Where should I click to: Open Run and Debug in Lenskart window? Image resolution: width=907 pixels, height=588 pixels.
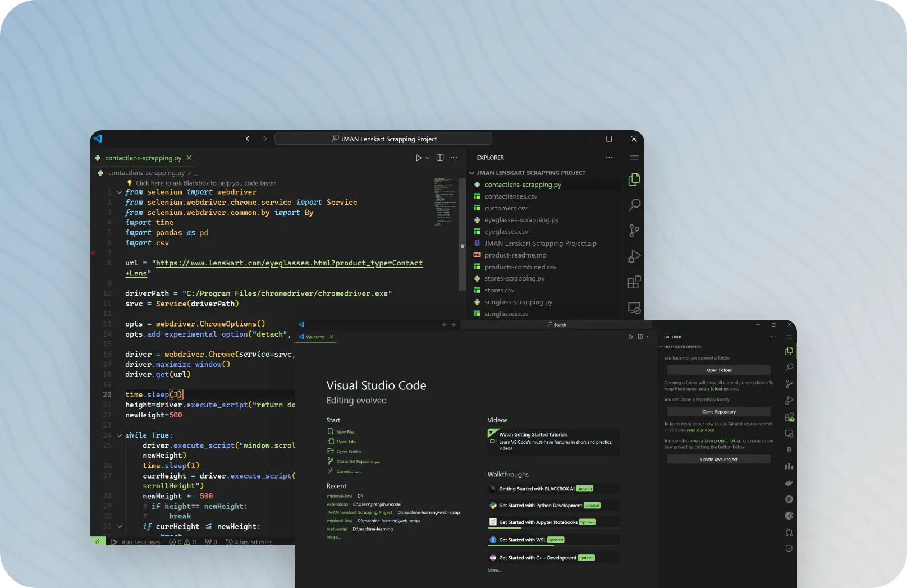click(x=634, y=256)
